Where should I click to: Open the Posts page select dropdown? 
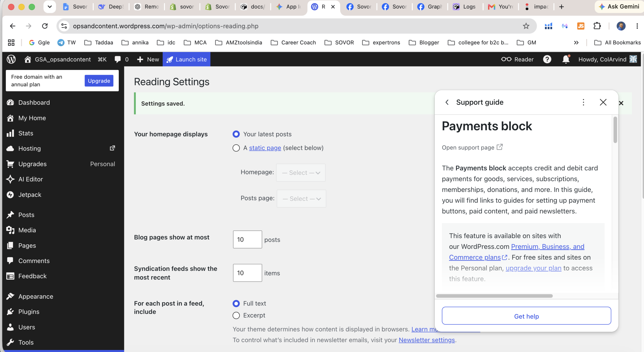(301, 199)
